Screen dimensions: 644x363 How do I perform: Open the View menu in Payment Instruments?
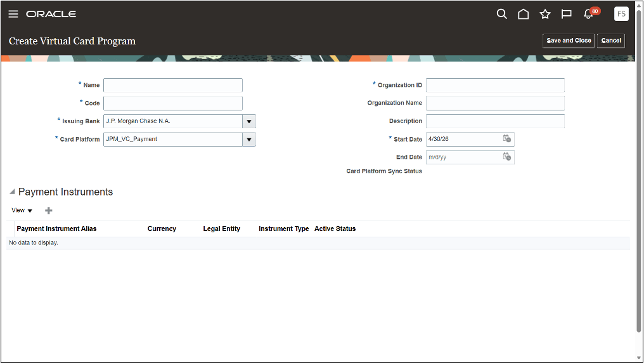tap(22, 211)
